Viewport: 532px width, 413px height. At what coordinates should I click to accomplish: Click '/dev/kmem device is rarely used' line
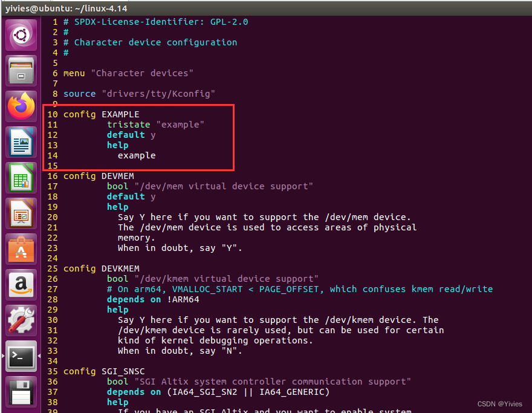[x=281, y=330]
